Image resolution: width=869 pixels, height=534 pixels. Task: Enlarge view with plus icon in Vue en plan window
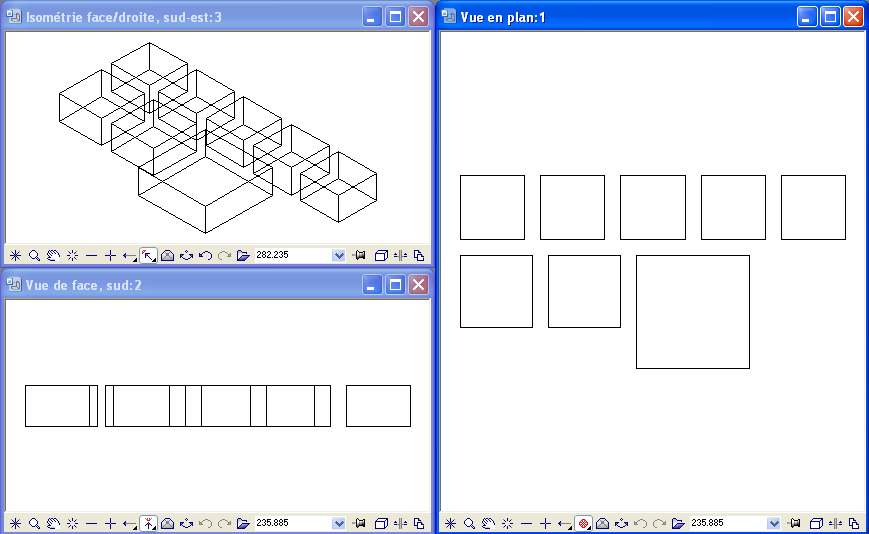[545, 523]
